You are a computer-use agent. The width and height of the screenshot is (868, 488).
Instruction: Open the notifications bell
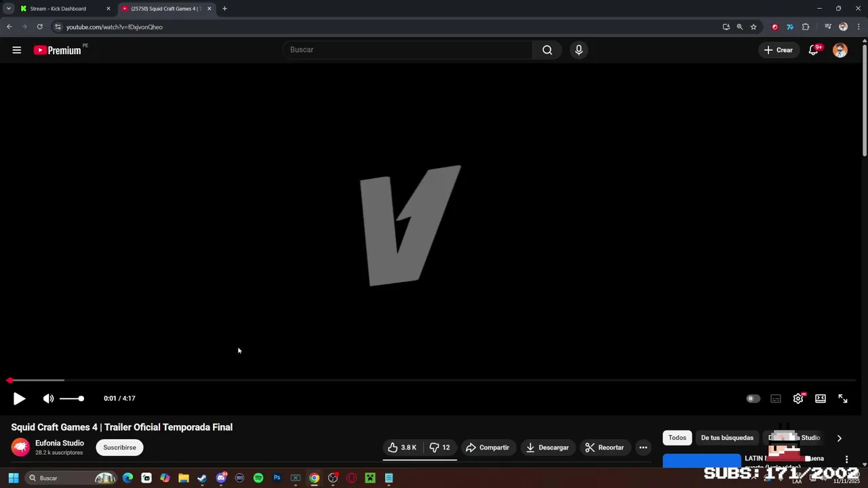(x=814, y=49)
